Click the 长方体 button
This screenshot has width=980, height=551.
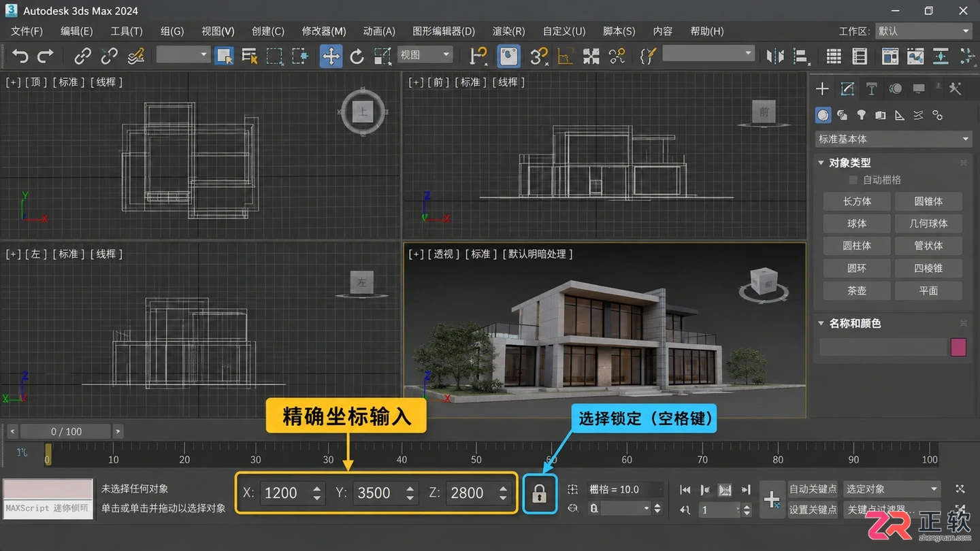coord(857,201)
